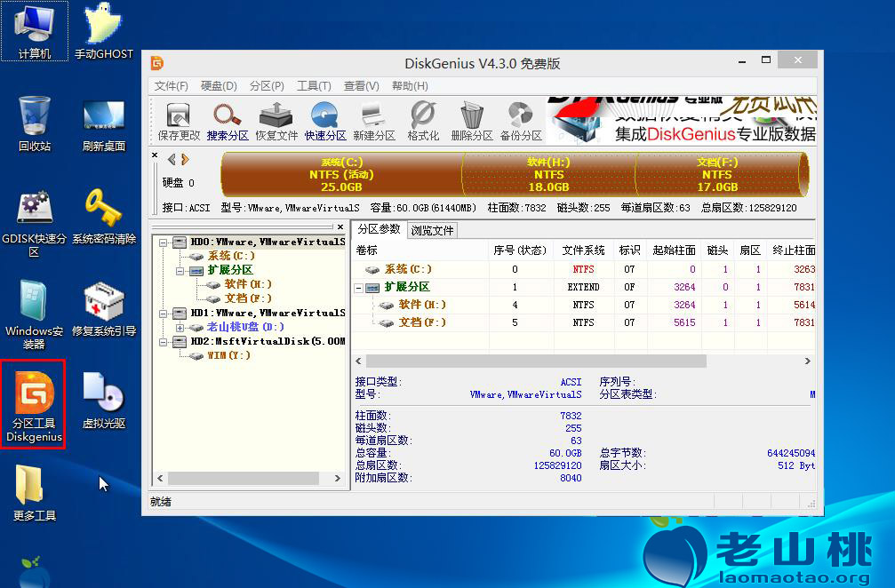Collapse the HD1 disk tree node
The width and height of the screenshot is (895, 588).
(164, 314)
